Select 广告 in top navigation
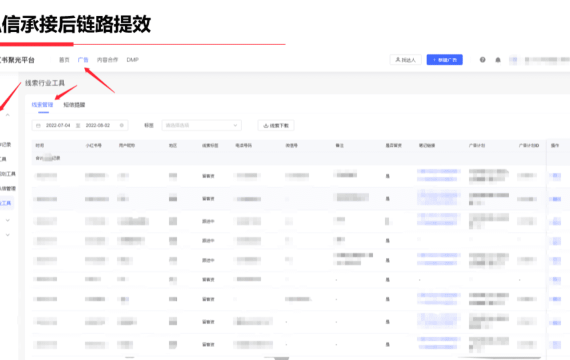Screen dimensions: 570x360 tap(83, 60)
